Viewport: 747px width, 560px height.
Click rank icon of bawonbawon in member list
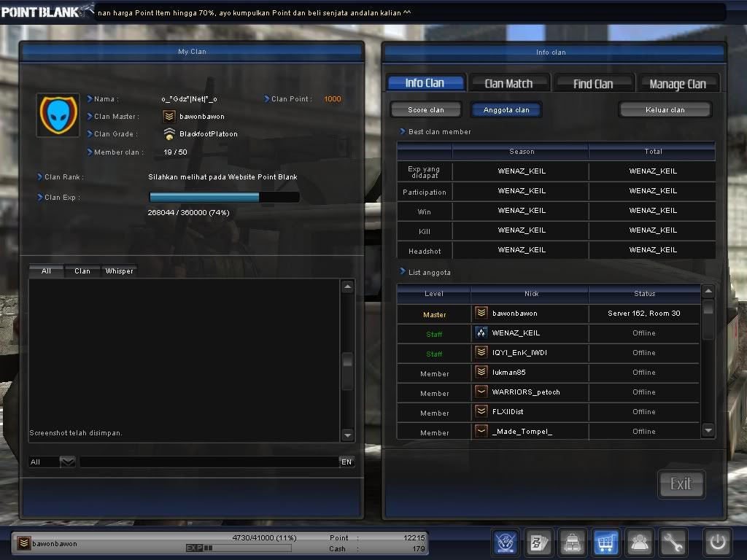(x=481, y=313)
